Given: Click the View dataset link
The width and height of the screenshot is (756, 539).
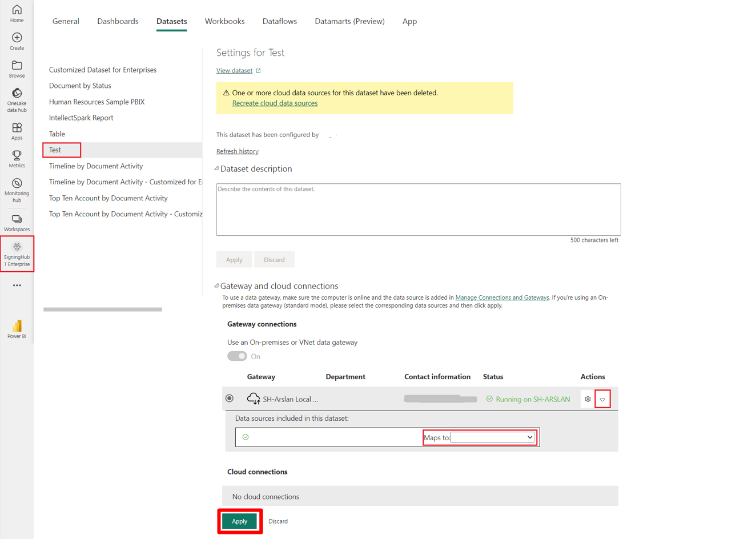Looking at the screenshot, I should coord(234,71).
